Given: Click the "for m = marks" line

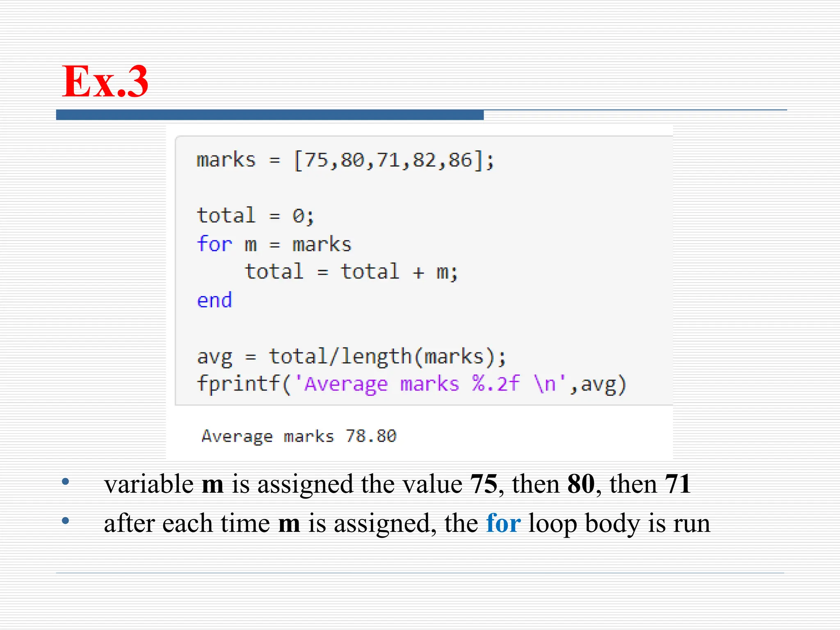Looking at the screenshot, I should point(274,244).
